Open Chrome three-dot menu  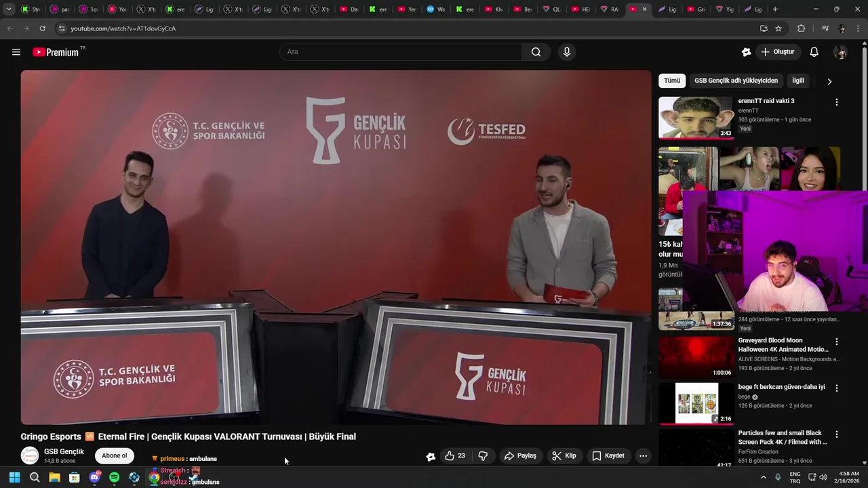859,28
